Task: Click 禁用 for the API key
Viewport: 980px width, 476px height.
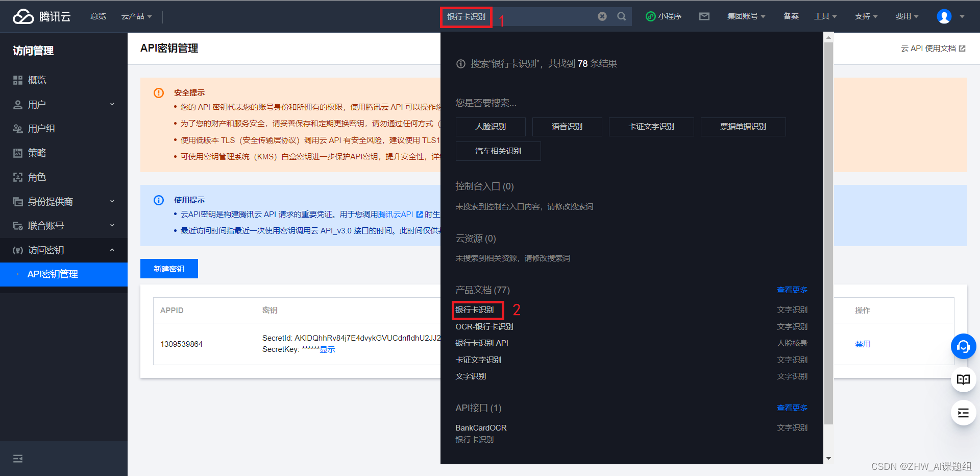Action: pyautogui.click(x=863, y=344)
